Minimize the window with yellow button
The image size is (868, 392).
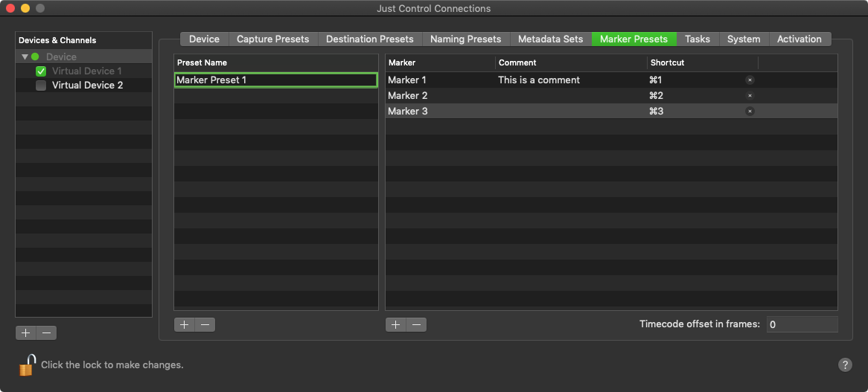pyautogui.click(x=25, y=8)
